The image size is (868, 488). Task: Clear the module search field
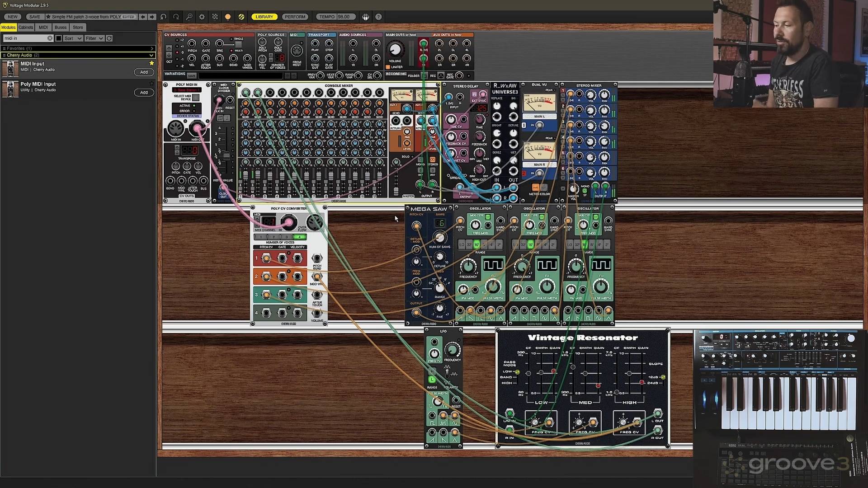pos(50,38)
